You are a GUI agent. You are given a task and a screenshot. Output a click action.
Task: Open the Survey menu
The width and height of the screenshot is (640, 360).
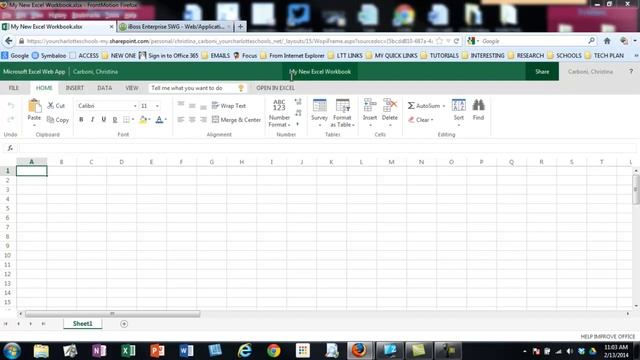coord(319,113)
